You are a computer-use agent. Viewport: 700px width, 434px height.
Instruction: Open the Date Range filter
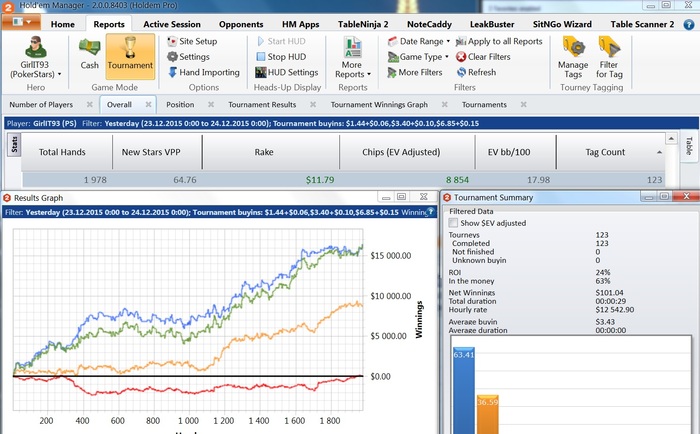point(418,42)
